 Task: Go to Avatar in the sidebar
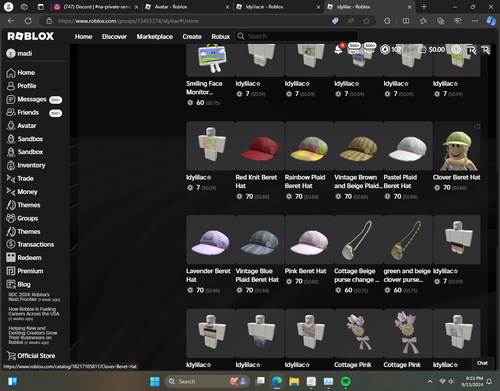(x=21, y=126)
